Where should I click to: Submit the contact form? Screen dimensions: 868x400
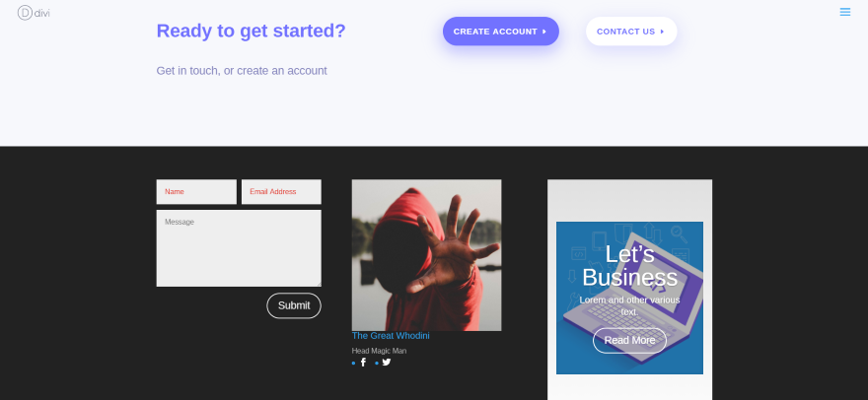pyautogui.click(x=294, y=305)
